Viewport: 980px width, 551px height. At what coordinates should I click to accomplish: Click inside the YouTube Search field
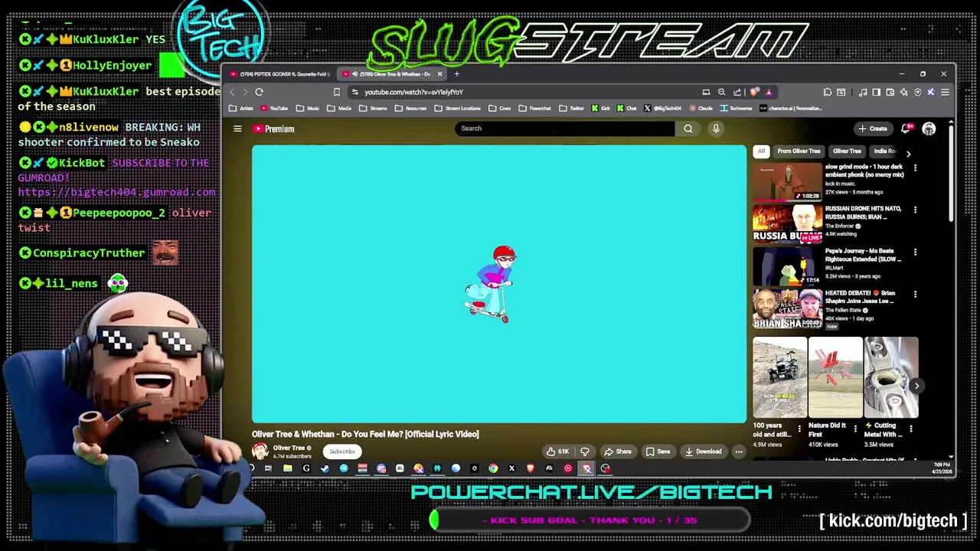565,129
